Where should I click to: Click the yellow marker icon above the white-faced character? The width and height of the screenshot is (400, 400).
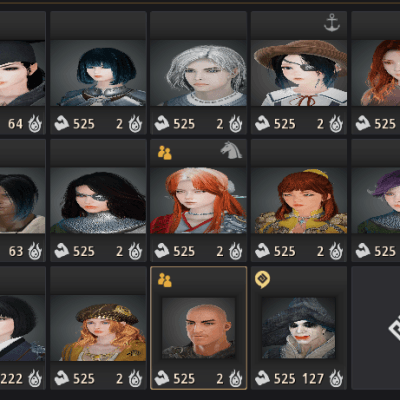point(263,279)
